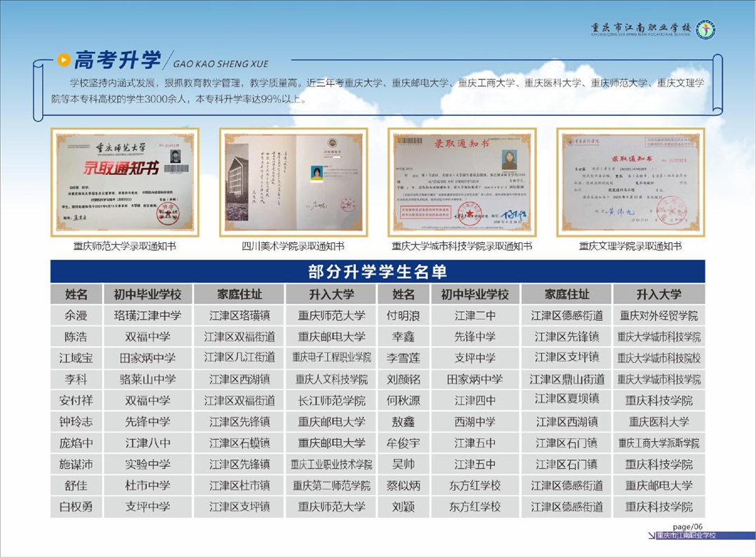756x557 pixels.
Task: Select the student name 牟俊宇
Action: click(404, 443)
